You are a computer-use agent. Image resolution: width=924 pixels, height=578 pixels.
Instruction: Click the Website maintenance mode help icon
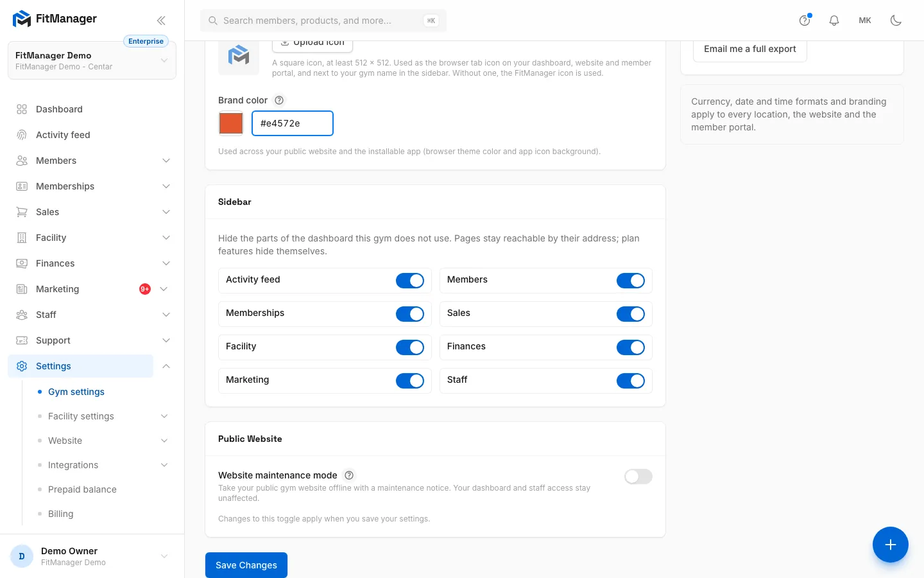(x=349, y=475)
